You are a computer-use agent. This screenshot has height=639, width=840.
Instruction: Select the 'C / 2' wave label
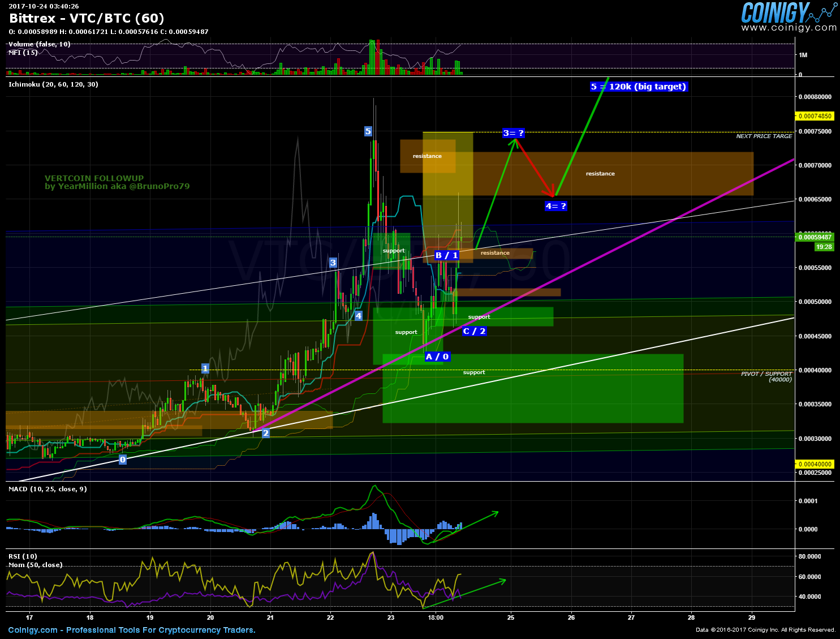(x=475, y=331)
